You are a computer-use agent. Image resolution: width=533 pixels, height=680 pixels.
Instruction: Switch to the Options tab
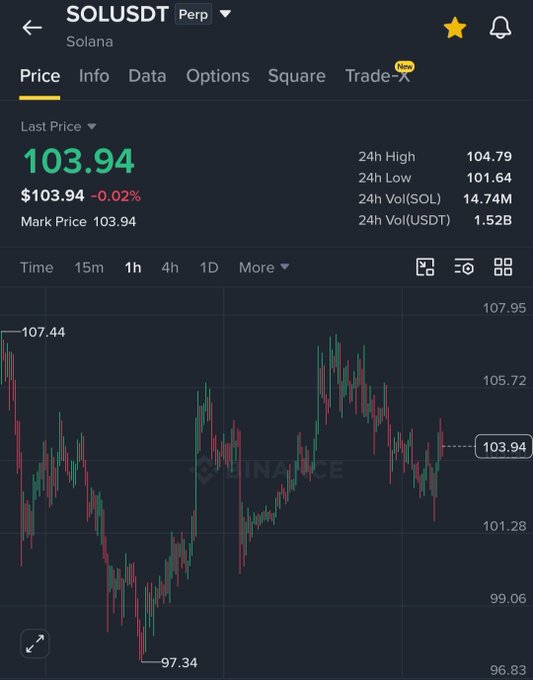(x=218, y=76)
